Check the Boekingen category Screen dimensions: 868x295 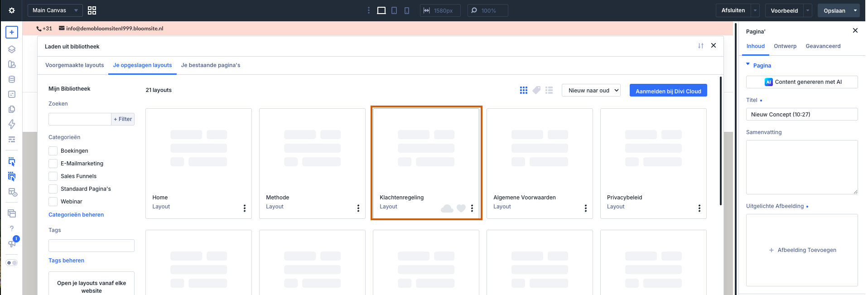point(53,151)
